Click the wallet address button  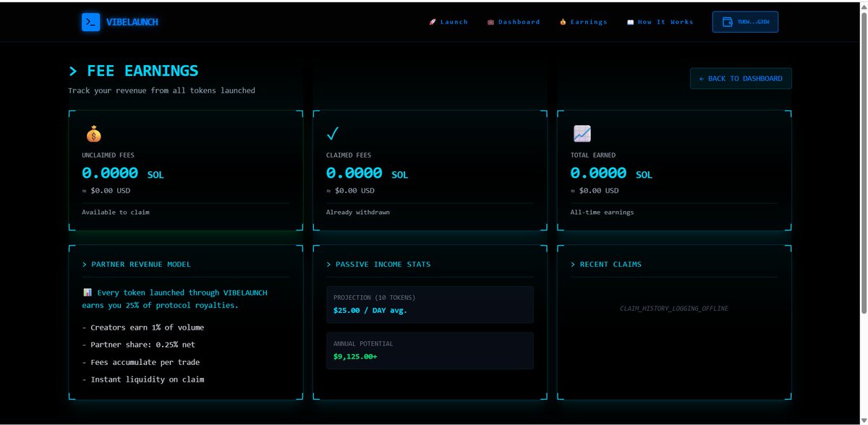[x=745, y=22]
